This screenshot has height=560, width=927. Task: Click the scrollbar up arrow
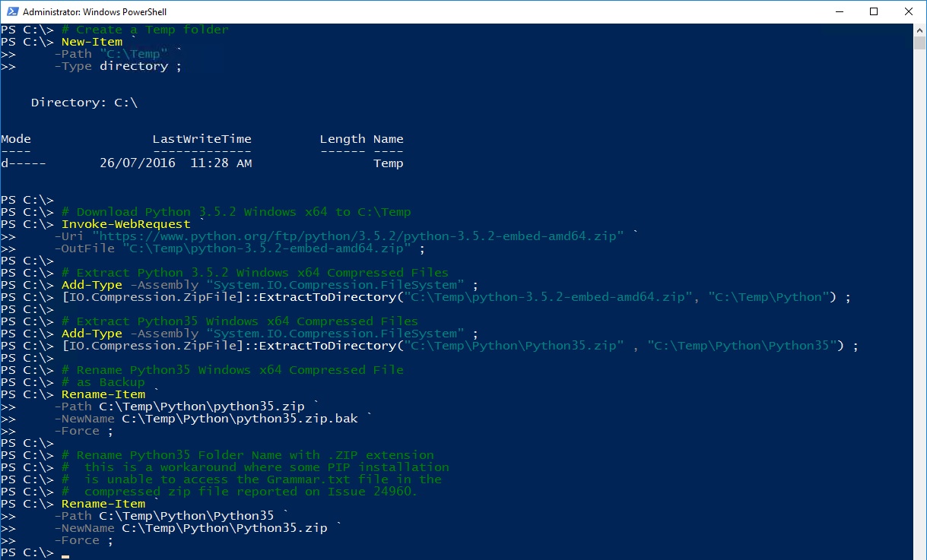(x=920, y=30)
